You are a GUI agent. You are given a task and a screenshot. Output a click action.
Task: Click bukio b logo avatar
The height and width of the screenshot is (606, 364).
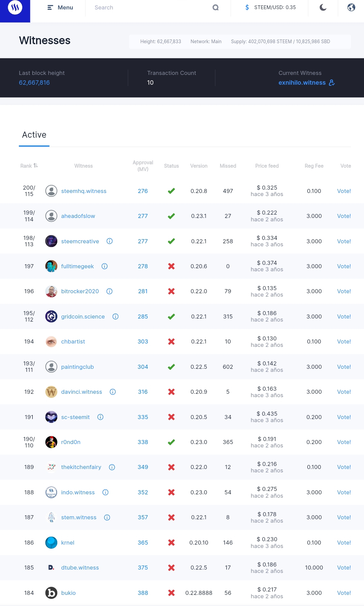tap(51, 593)
